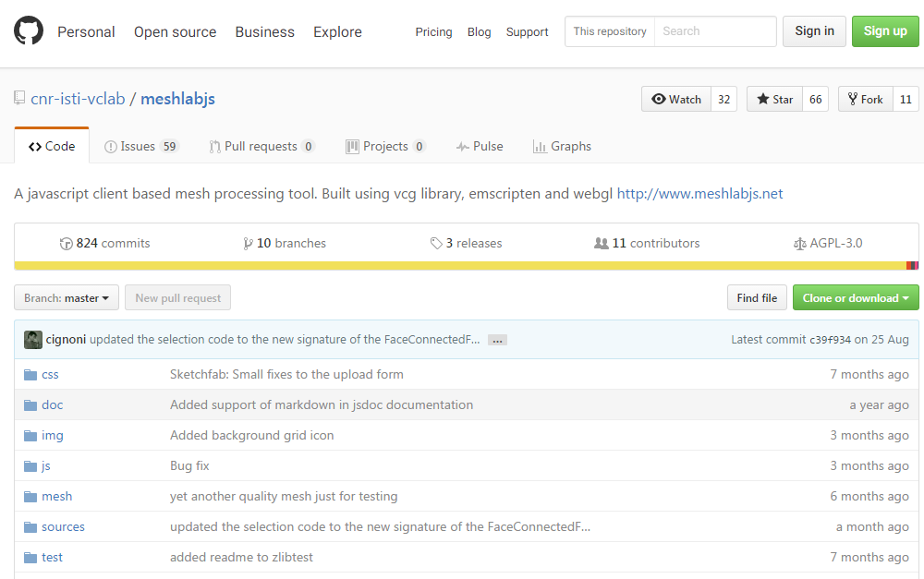The image size is (924, 579).
Task: Click the yellow language breakdown bar
Action: [x=459, y=266]
